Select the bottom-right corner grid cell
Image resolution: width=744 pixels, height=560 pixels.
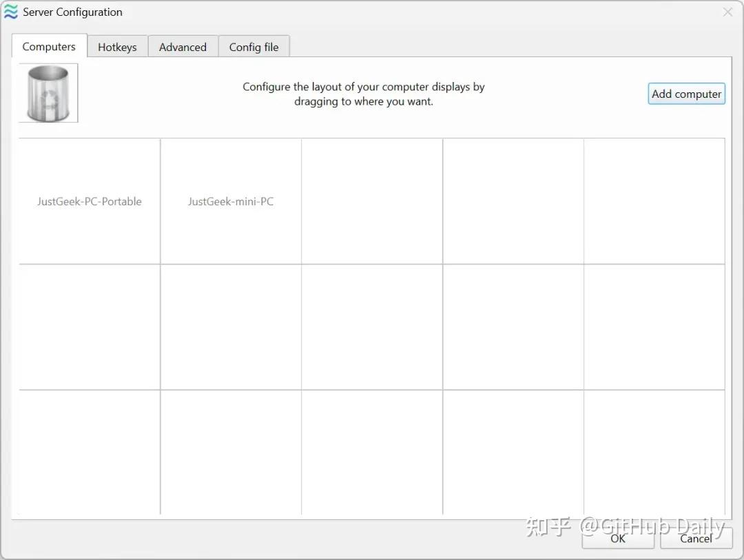[654, 452]
